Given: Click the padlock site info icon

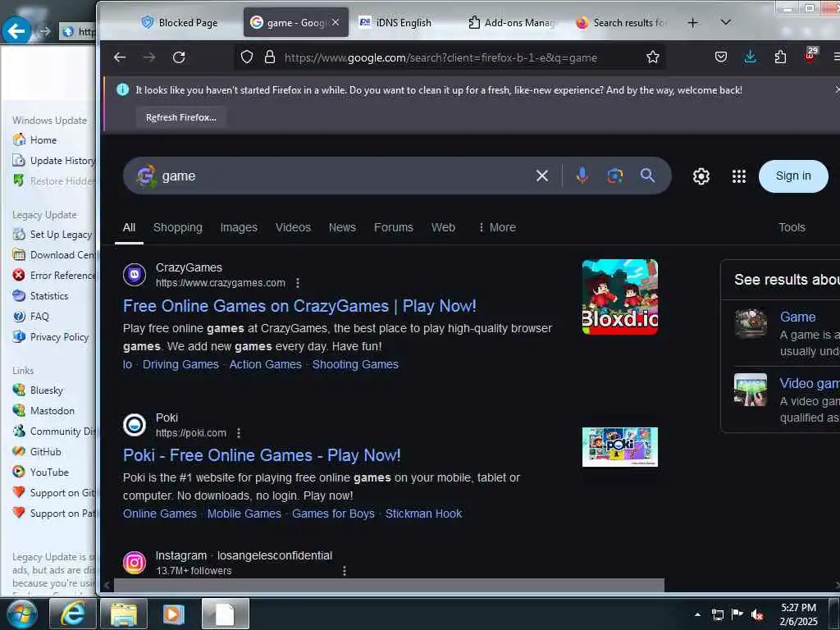Looking at the screenshot, I should [x=270, y=57].
